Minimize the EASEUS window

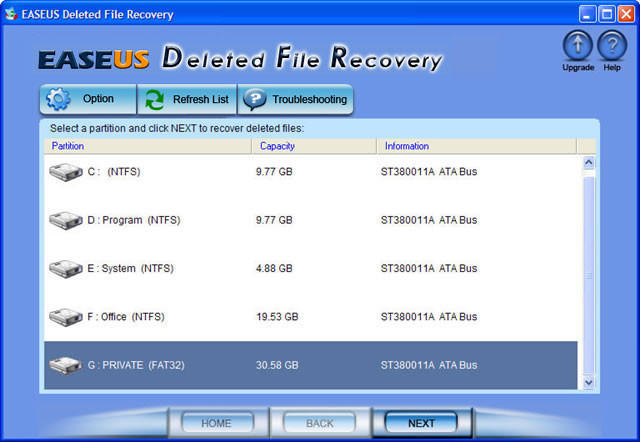[x=587, y=14]
